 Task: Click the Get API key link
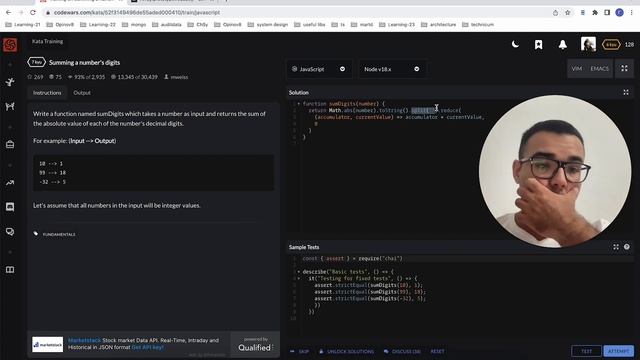(147, 347)
